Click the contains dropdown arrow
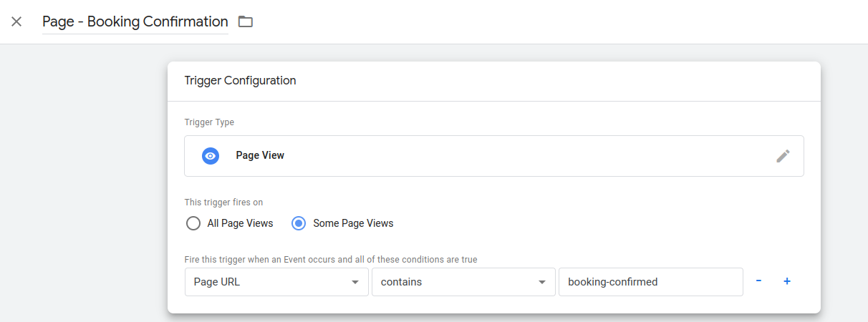Screen dimensions: 868x322 (x=542, y=282)
